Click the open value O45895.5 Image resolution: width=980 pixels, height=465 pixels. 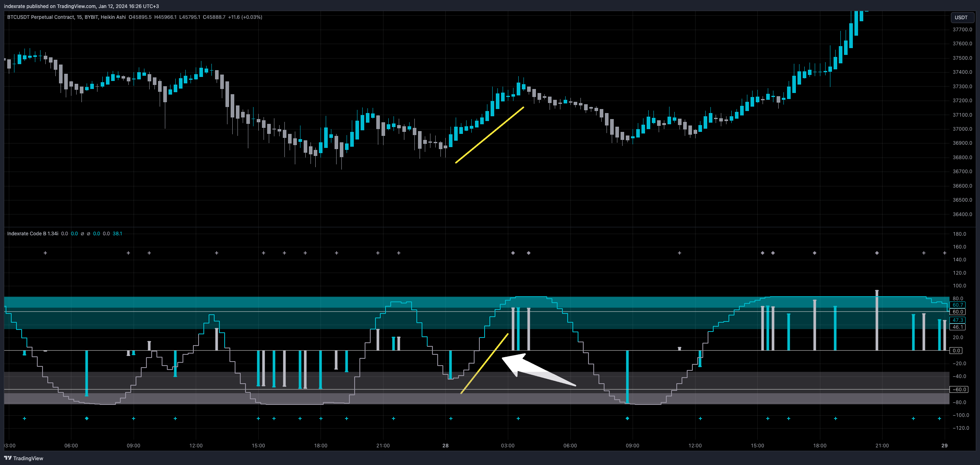[140, 17]
